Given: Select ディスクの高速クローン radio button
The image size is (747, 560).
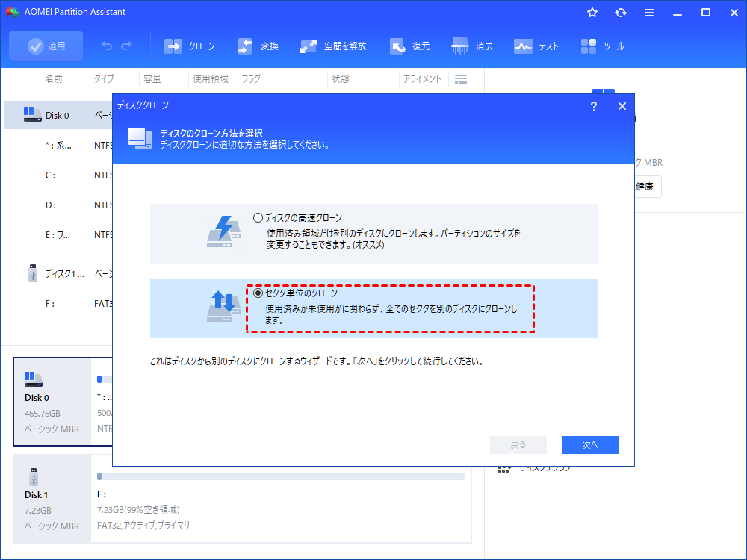Looking at the screenshot, I should click(258, 217).
